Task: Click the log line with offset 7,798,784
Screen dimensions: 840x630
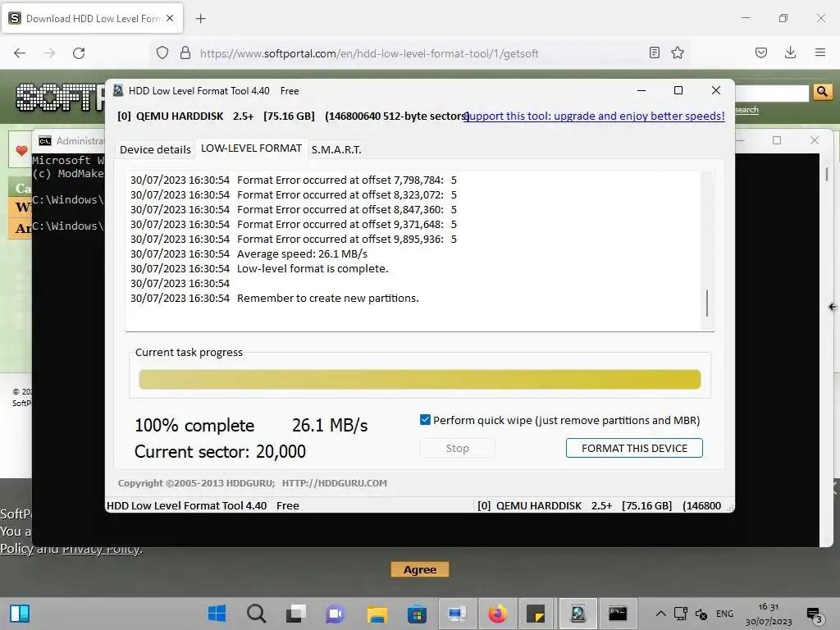Action: (x=294, y=180)
